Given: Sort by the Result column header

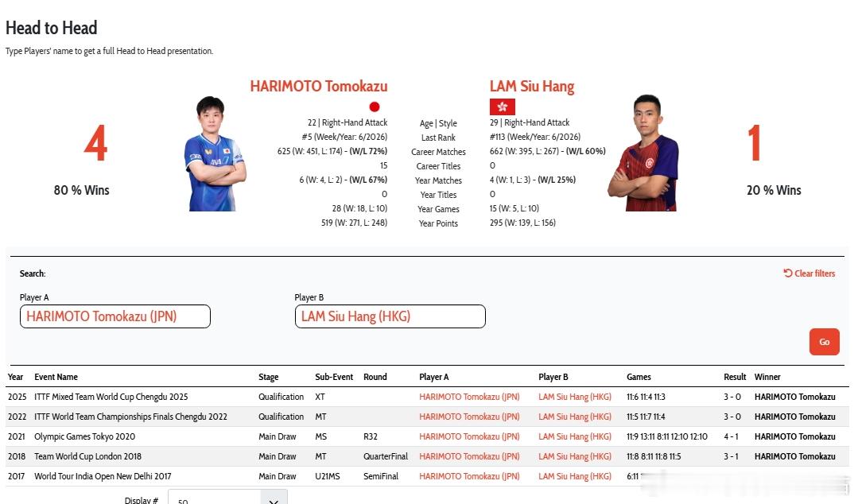Looking at the screenshot, I should [x=735, y=377].
